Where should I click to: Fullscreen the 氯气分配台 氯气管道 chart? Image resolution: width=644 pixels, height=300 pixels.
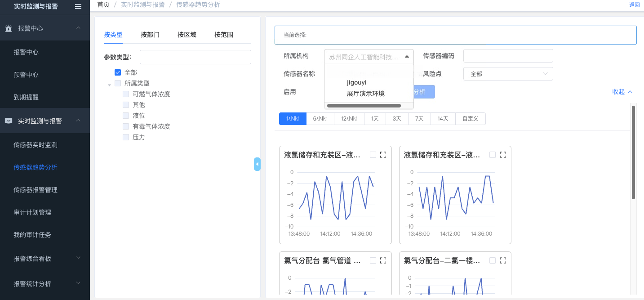click(383, 260)
